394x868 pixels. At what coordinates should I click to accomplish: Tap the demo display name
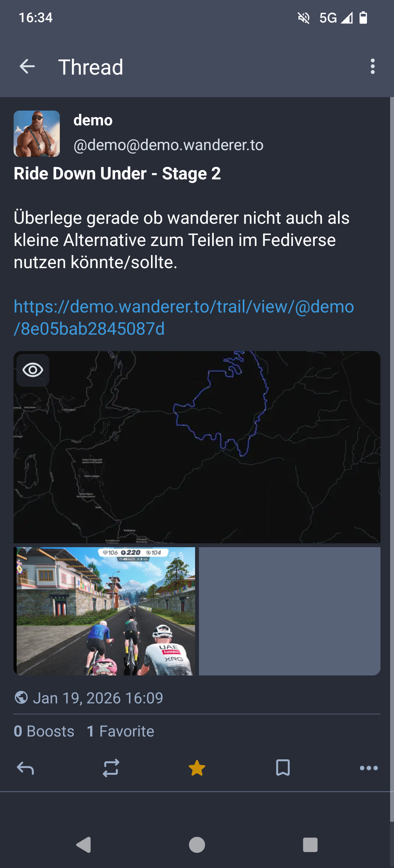click(93, 120)
